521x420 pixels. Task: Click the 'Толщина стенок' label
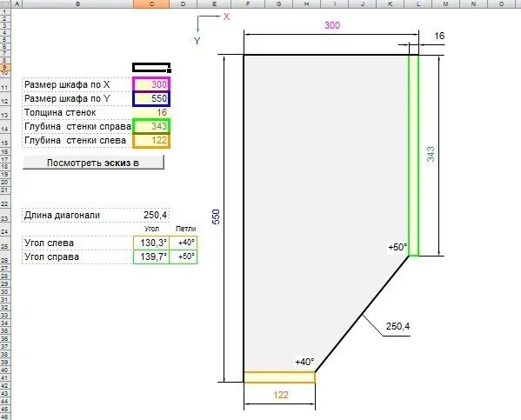60,113
